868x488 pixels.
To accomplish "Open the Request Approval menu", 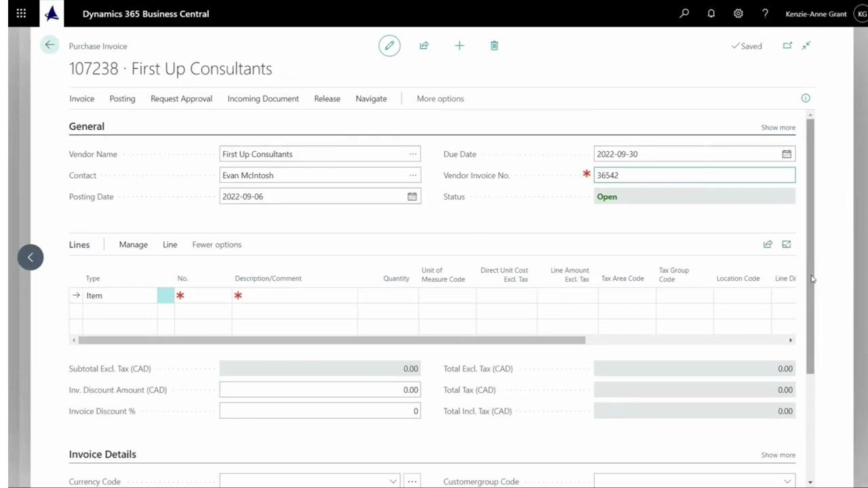I will coord(181,98).
